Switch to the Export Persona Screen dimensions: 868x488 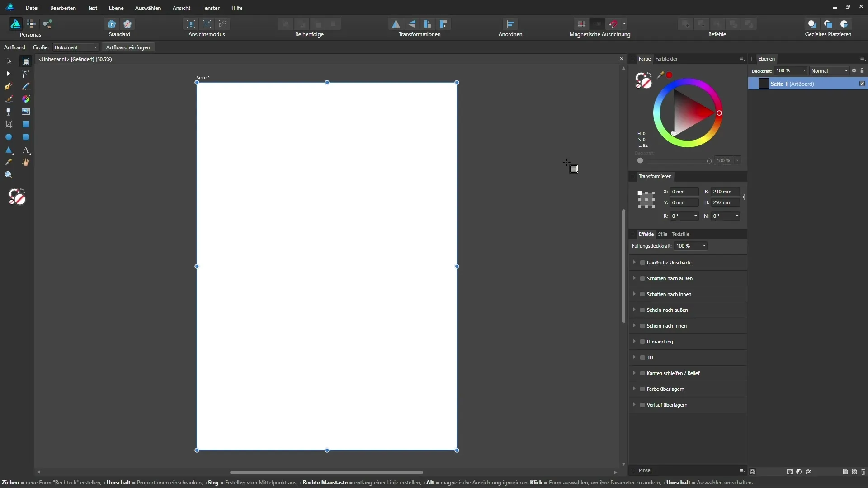[x=47, y=24]
